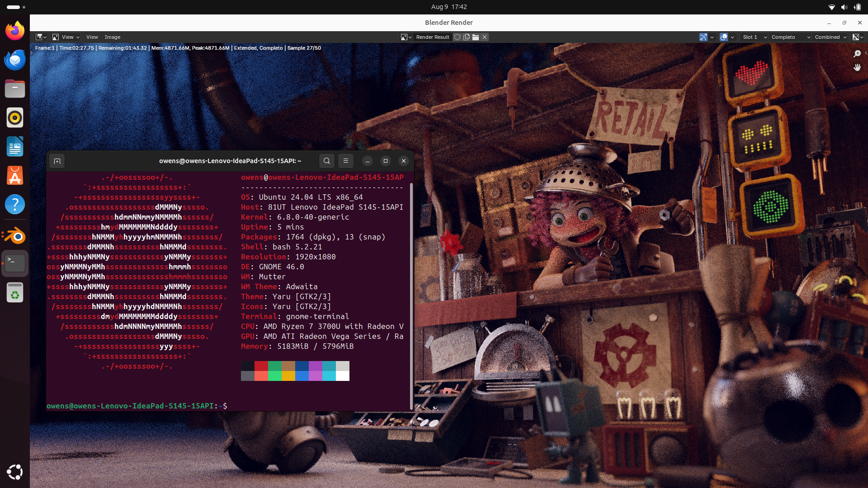Open the Image menu in Blender Render
This screenshot has width=868, height=488.
pyautogui.click(x=113, y=37)
